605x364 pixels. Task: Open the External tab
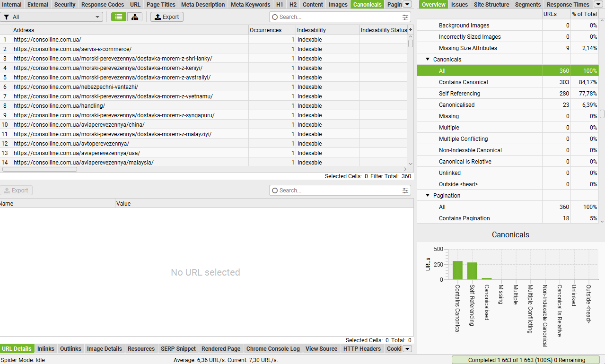tap(38, 4)
